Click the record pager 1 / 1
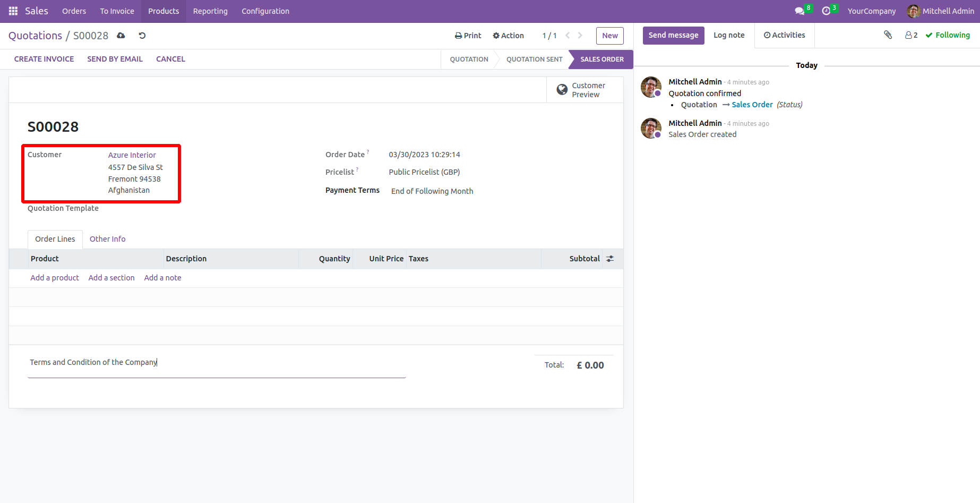The image size is (980, 503). click(x=549, y=36)
